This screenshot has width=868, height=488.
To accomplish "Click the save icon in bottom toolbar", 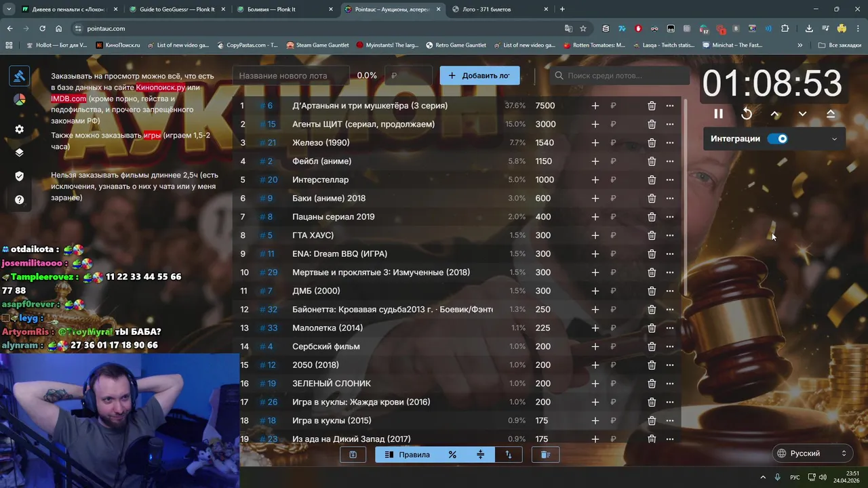I will tap(353, 455).
